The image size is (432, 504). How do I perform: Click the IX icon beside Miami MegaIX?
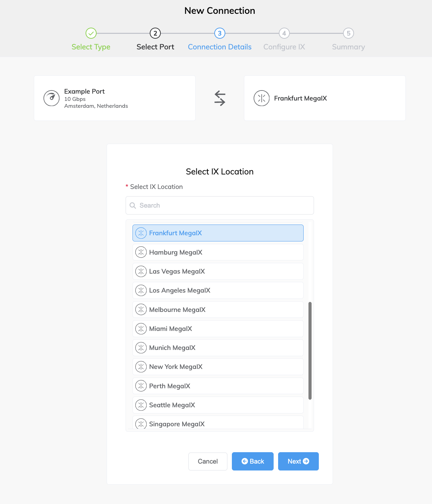[141, 329]
